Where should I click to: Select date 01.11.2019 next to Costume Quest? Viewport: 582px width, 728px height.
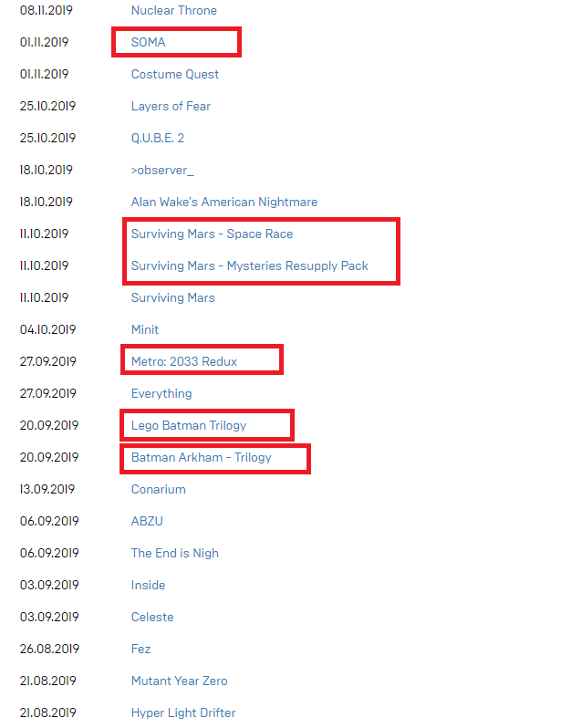tap(44, 74)
